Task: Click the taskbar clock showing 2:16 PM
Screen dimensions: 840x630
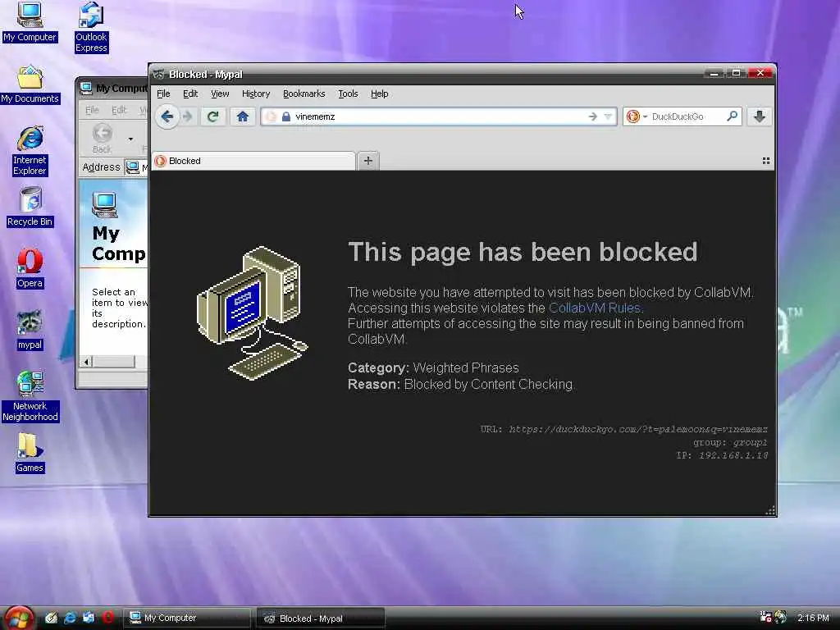Action: pyautogui.click(x=813, y=618)
